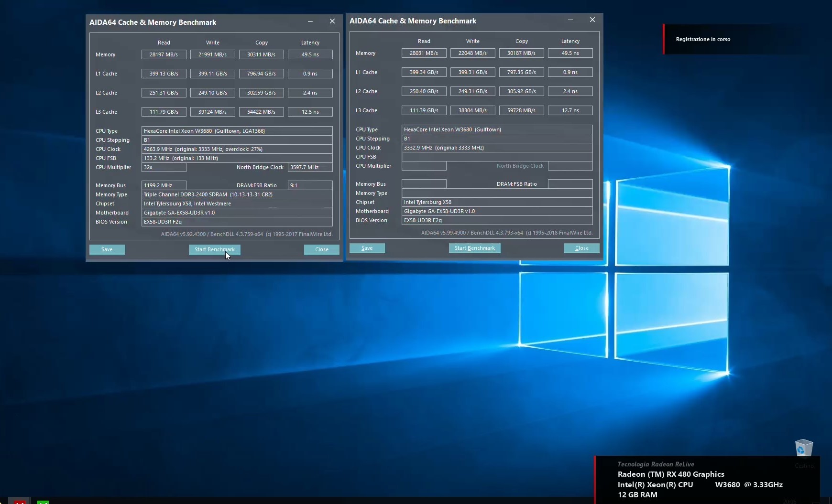Select the L1 Cache Copy value 796.94 GB/s

coord(262,74)
